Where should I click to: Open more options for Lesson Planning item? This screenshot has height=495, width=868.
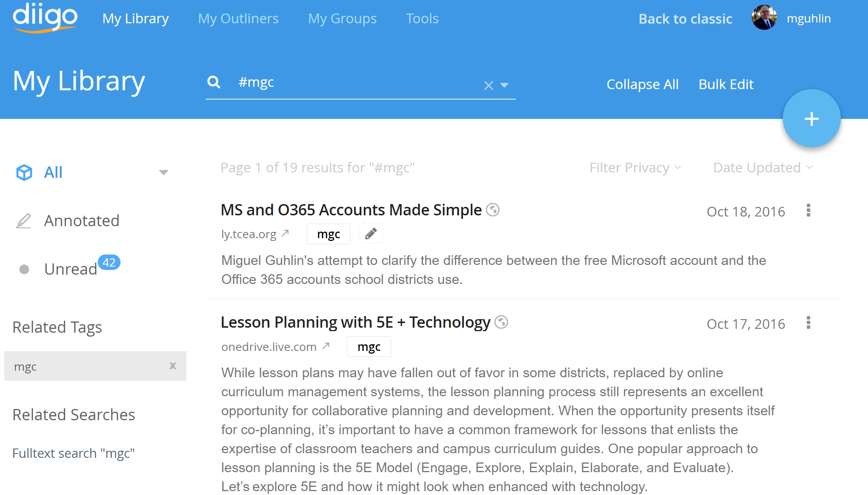808,323
